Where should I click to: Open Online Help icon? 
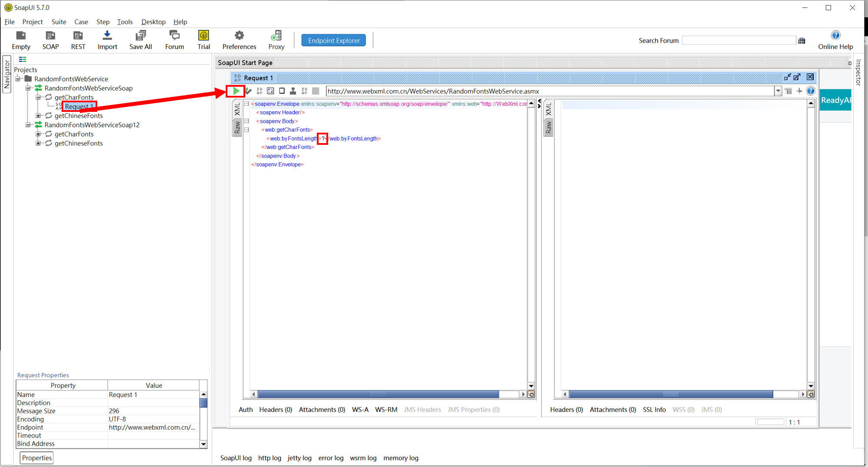(x=835, y=36)
